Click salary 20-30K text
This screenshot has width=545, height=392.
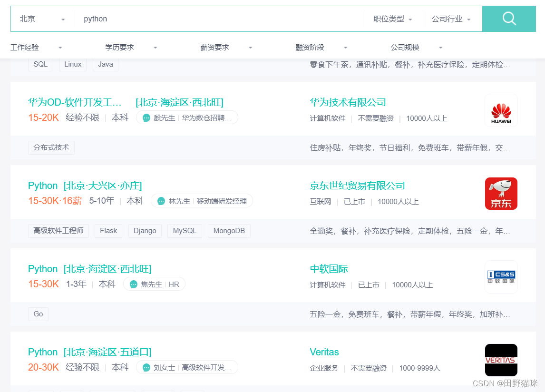tap(43, 367)
